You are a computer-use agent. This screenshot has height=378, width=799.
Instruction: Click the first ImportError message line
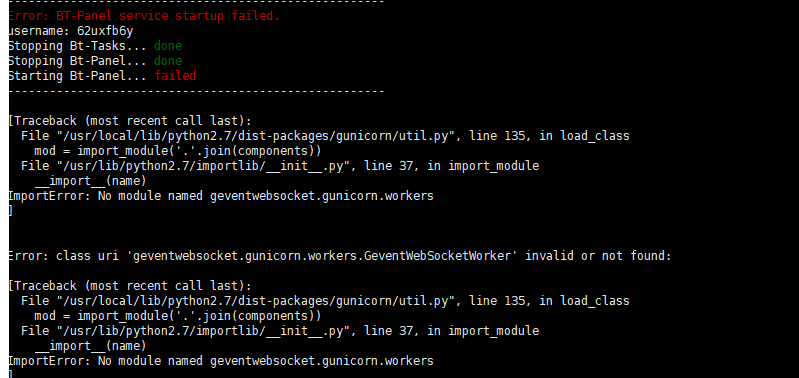[x=221, y=196]
